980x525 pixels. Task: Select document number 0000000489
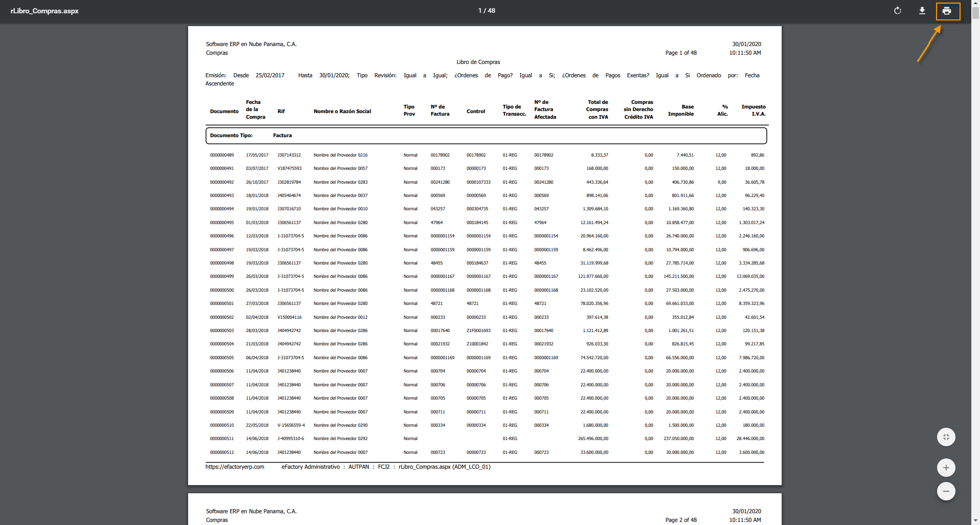pyautogui.click(x=222, y=155)
